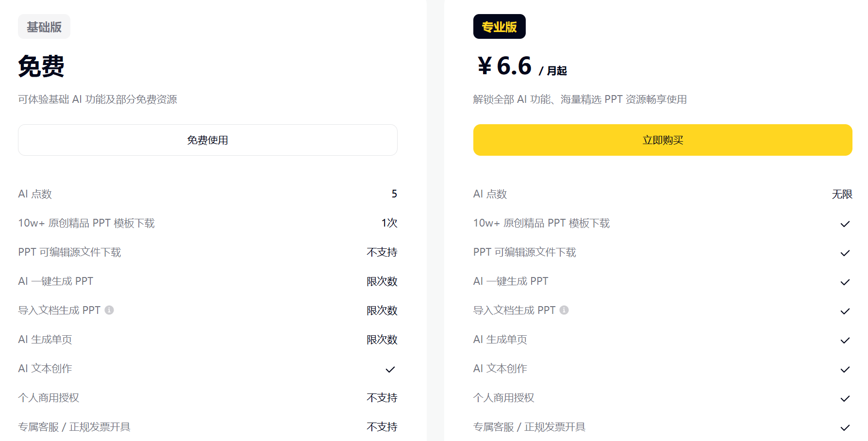This screenshot has width=868, height=441.
Task: Click 限次数 value for AI 生成单页
Action: coord(382,340)
